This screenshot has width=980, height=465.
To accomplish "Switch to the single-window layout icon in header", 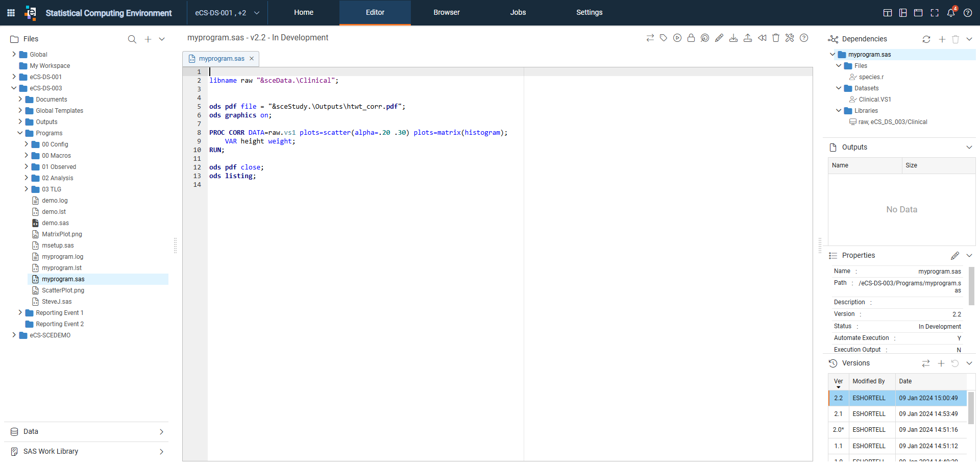I will point(918,13).
